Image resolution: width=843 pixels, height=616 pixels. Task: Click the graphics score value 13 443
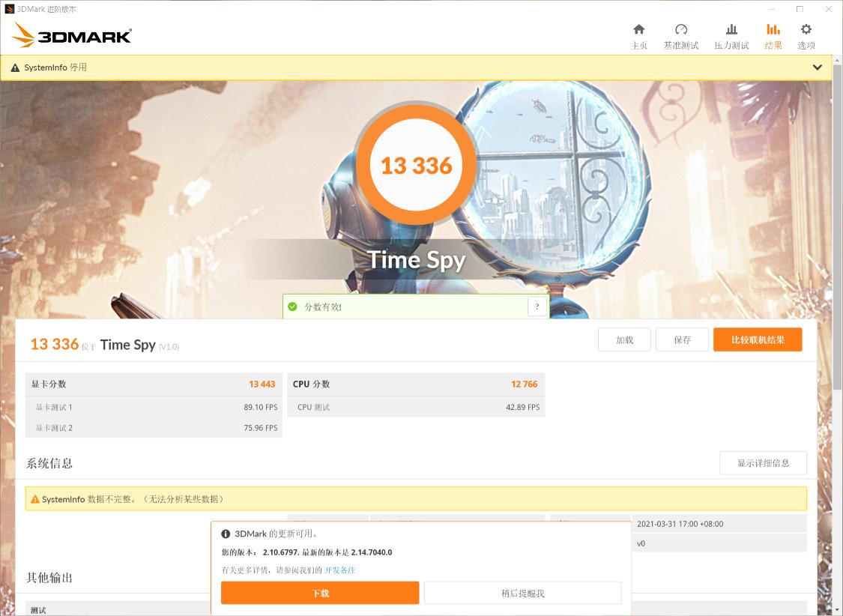[262, 384]
